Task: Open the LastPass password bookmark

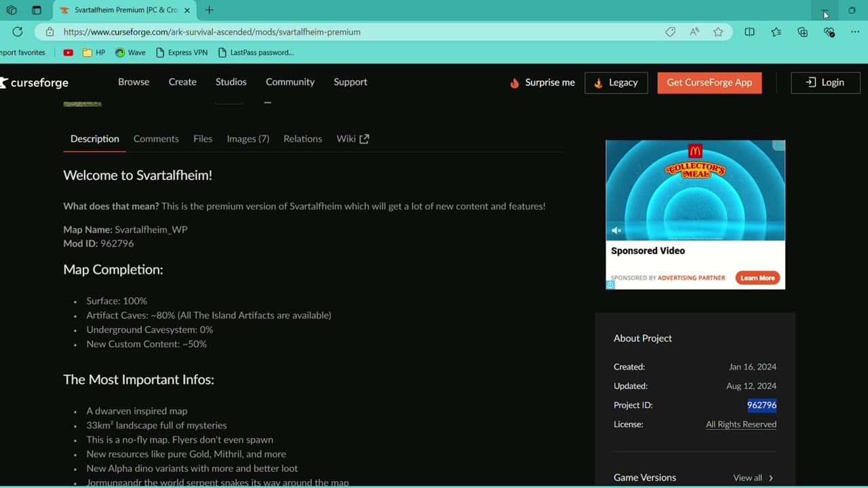Action: point(256,52)
